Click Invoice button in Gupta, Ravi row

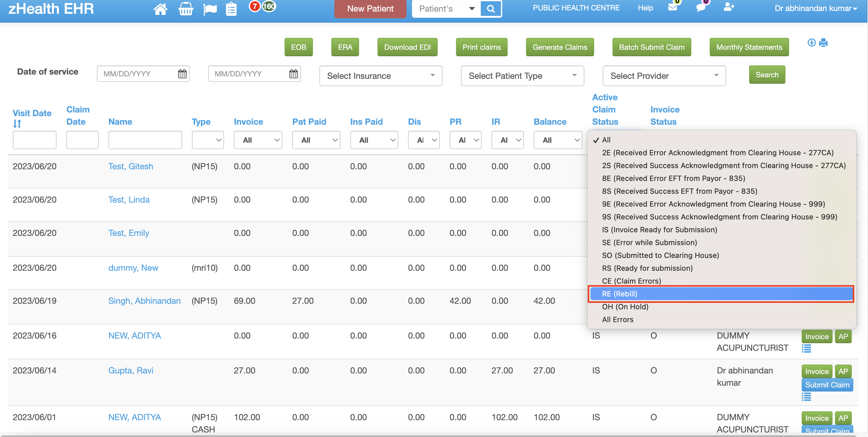tap(817, 371)
